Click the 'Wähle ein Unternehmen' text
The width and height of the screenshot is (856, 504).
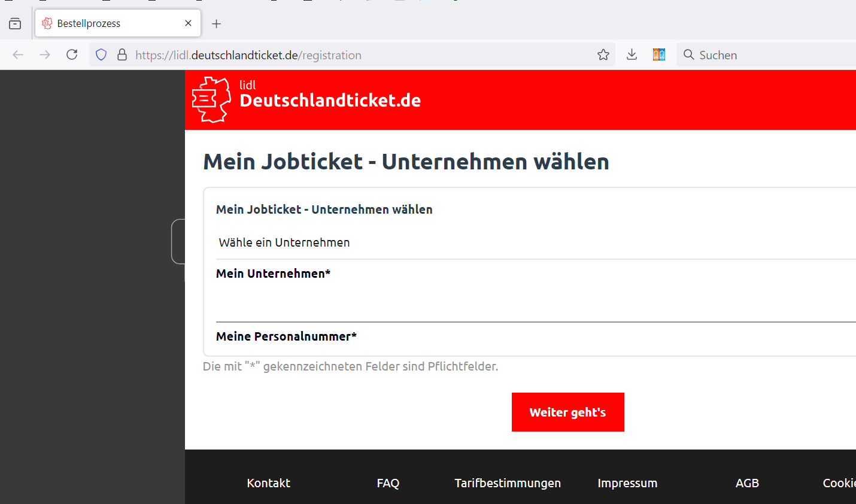284,242
